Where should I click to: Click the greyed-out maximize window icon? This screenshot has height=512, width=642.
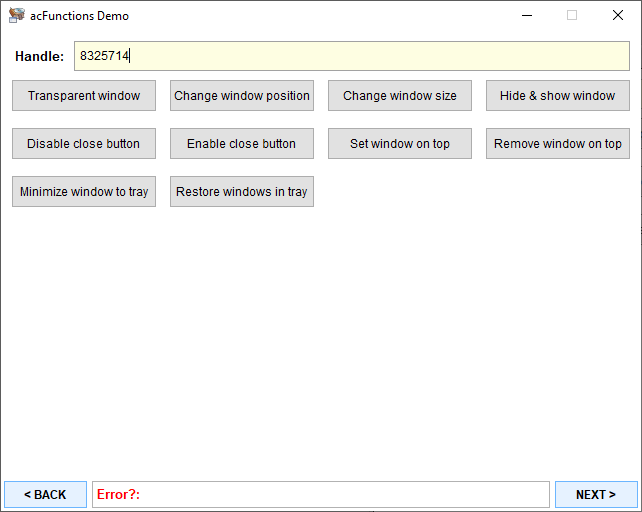(572, 16)
